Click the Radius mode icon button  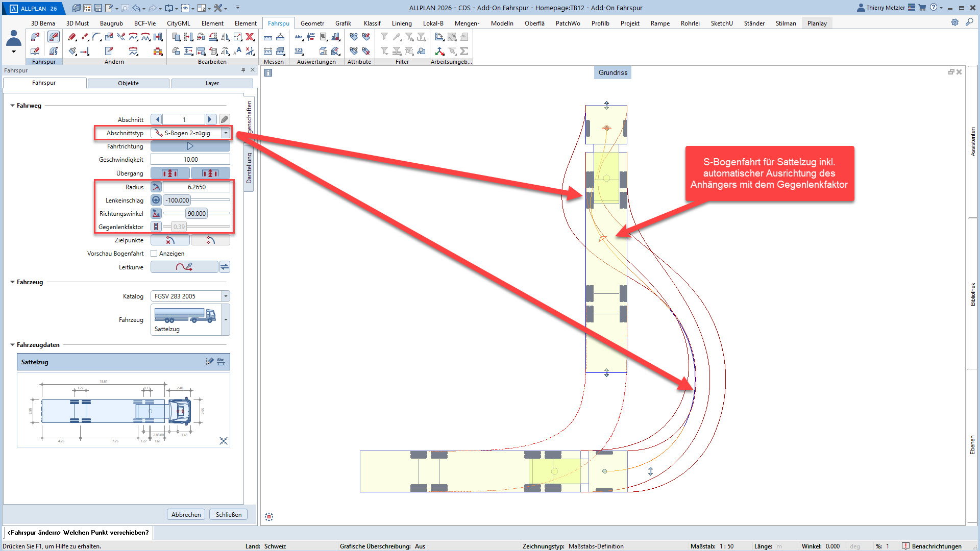156,187
